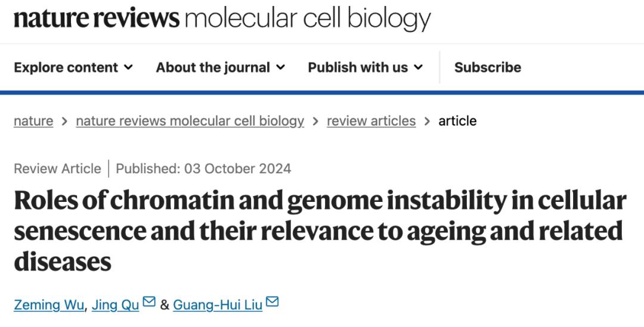
Task: Click the Published 03 October 2024 date
Action: tap(203, 169)
